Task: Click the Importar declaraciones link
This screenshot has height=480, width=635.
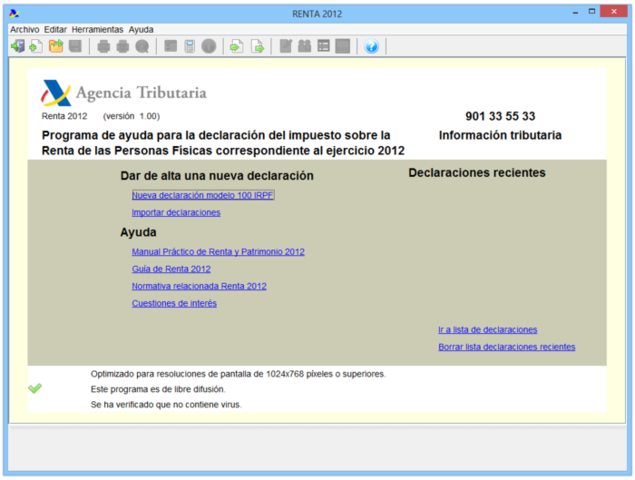Action: pos(176,213)
